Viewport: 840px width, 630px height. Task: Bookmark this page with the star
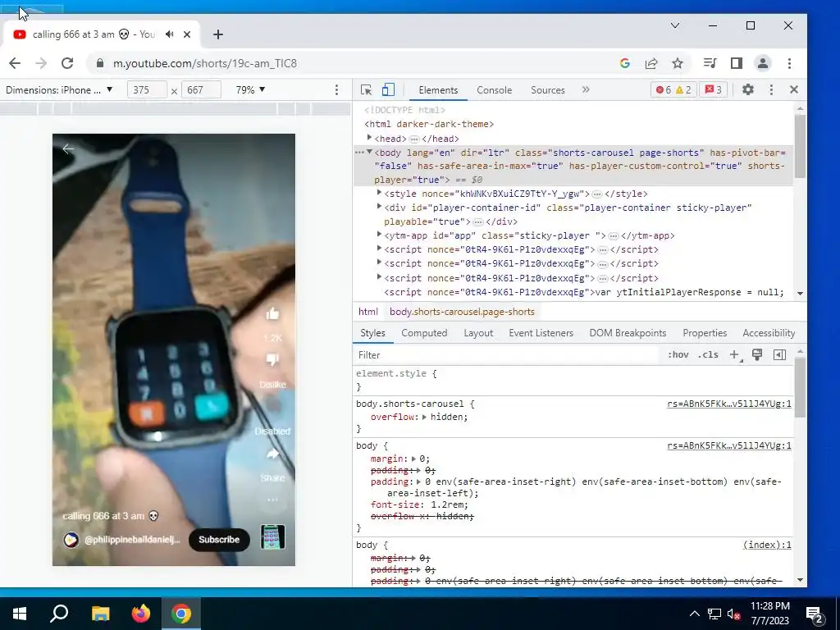(678, 63)
